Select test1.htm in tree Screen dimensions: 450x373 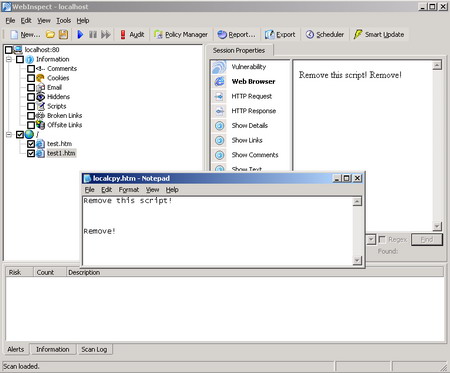click(61, 153)
